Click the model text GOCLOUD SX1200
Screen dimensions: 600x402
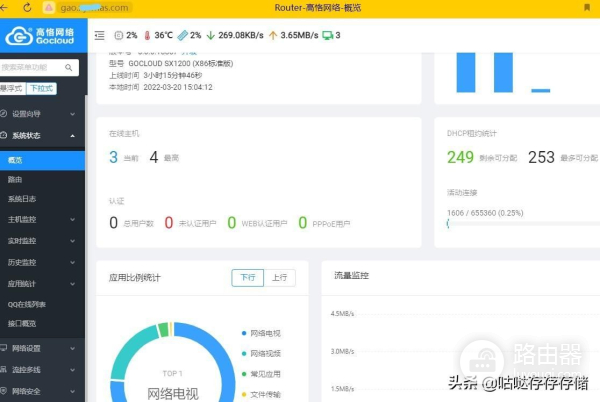click(181, 63)
